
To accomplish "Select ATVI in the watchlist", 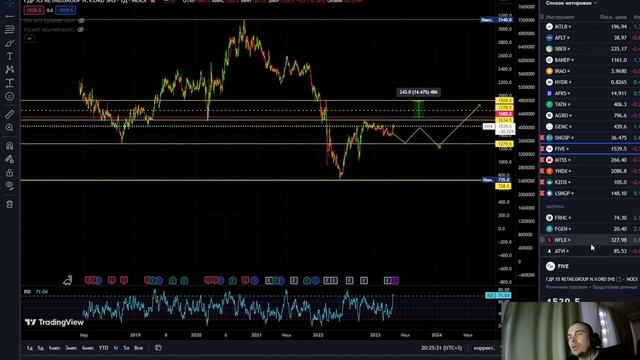I will click(590, 251).
